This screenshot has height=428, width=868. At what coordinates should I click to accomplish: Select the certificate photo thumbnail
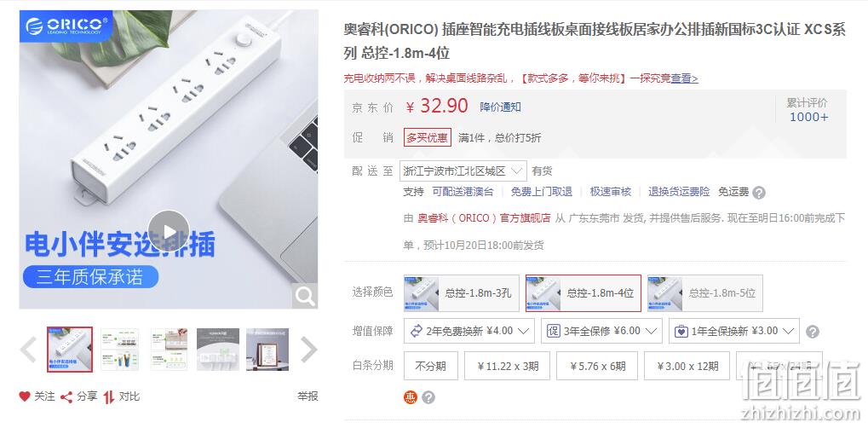point(267,350)
